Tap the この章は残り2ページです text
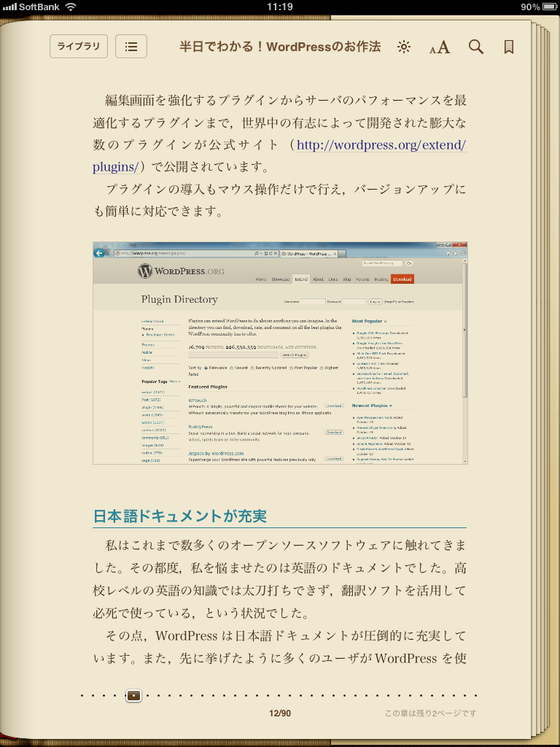The image size is (560, 747). click(x=430, y=713)
